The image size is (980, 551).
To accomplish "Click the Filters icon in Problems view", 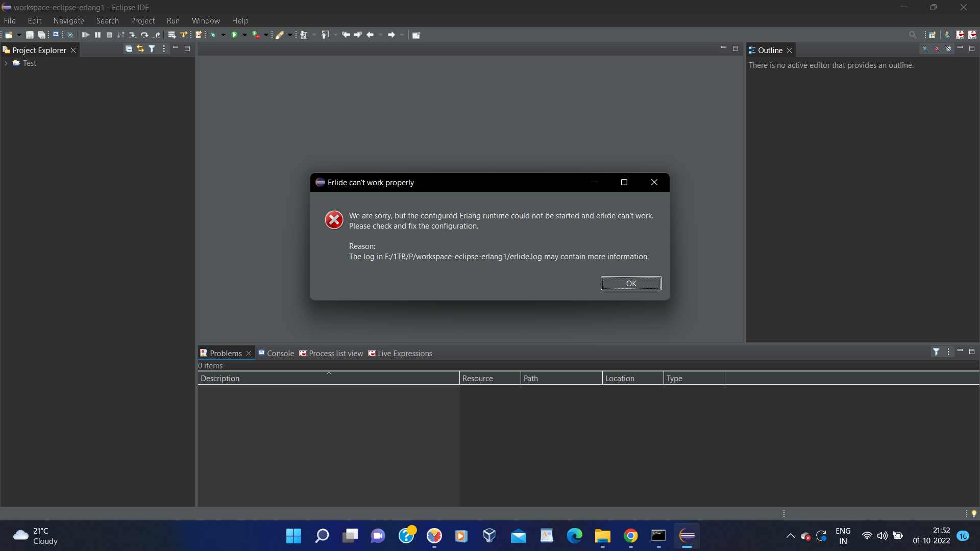I will pos(936,352).
